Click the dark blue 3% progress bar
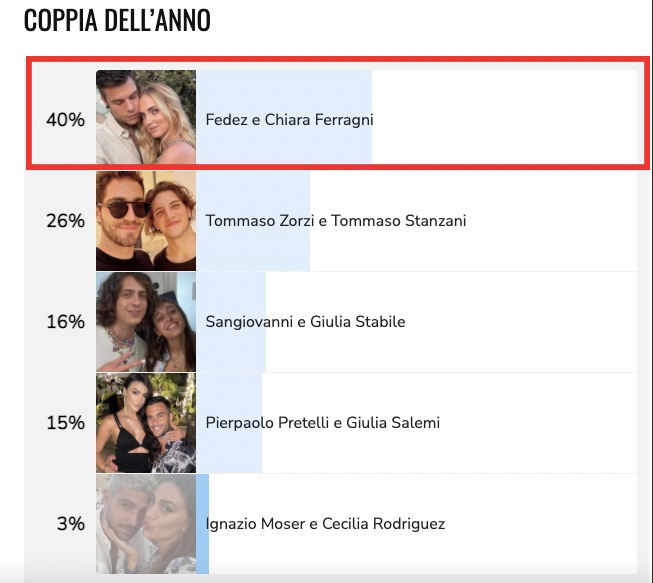 point(202,524)
